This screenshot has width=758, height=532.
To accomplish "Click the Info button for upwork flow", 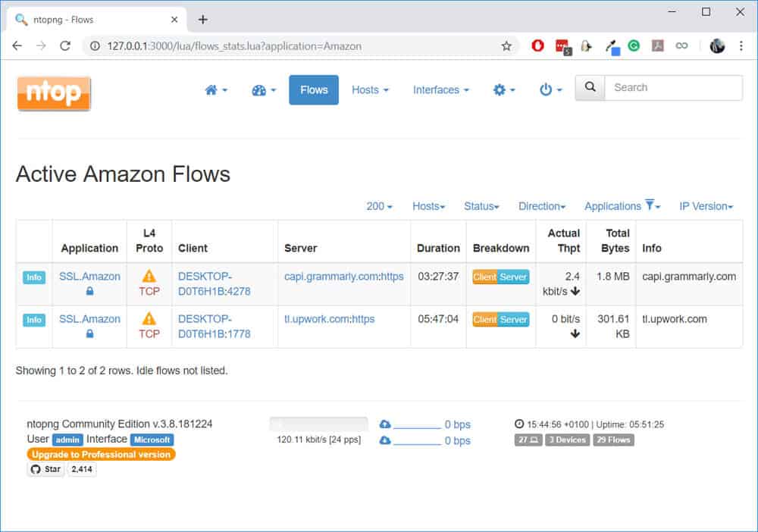I will (34, 319).
